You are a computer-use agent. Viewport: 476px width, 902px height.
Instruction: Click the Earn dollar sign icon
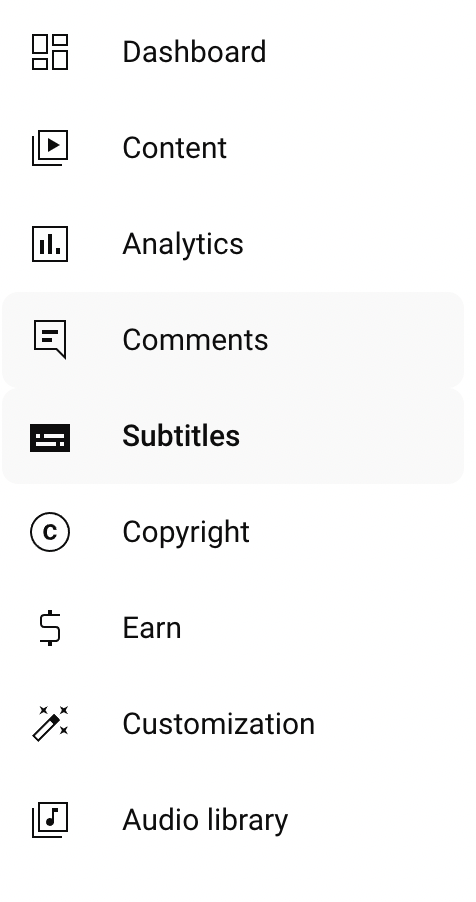(50, 628)
